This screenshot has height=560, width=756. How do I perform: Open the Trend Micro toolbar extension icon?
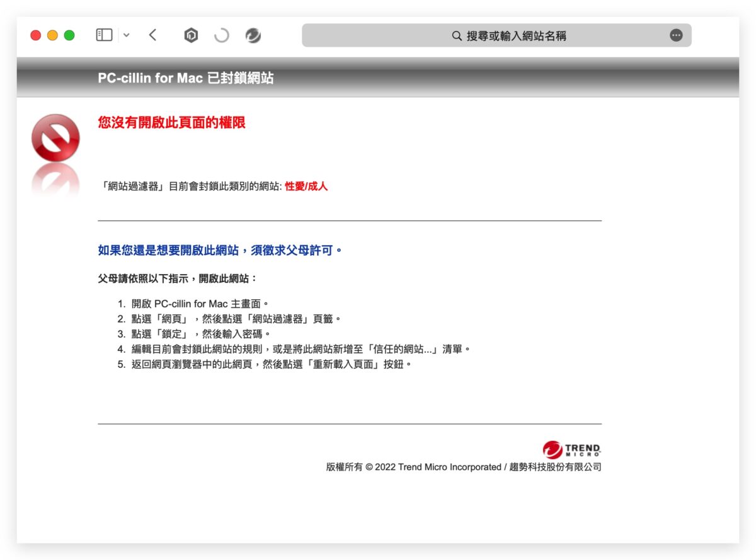253,36
